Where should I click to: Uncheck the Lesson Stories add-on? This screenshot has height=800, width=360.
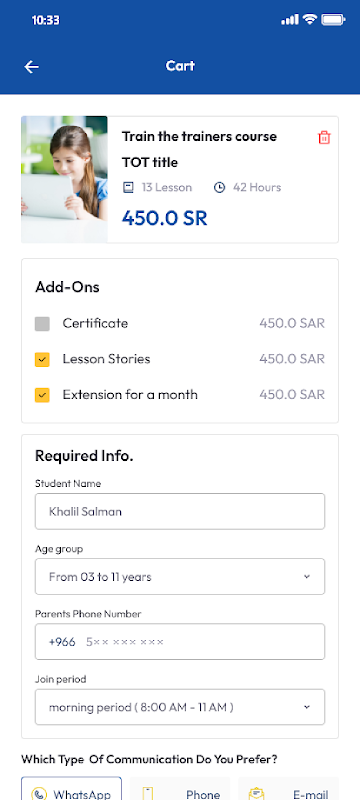tap(42, 359)
